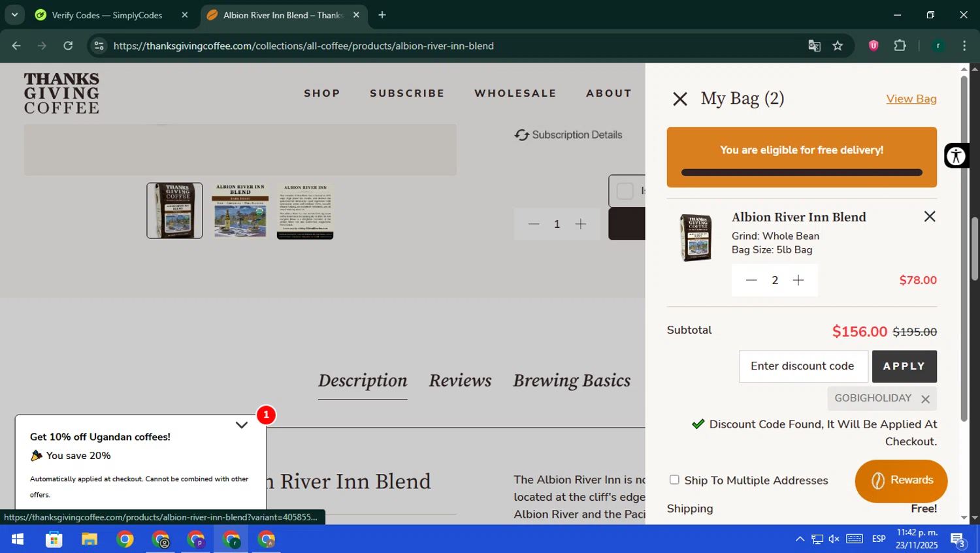This screenshot has width=980, height=553.
Task: Reload the current page
Action: [x=68, y=46]
